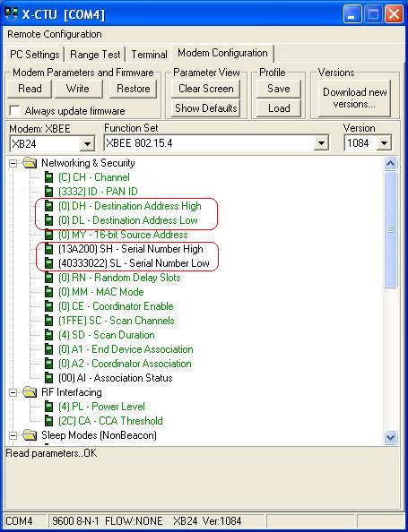Click the Read button
The height and width of the screenshot is (532, 408).
pyautogui.click(x=30, y=89)
